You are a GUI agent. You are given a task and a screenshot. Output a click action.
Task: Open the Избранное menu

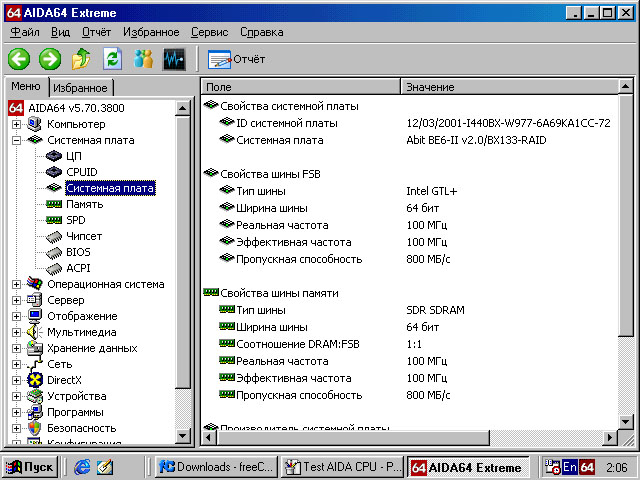pos(151,32)
